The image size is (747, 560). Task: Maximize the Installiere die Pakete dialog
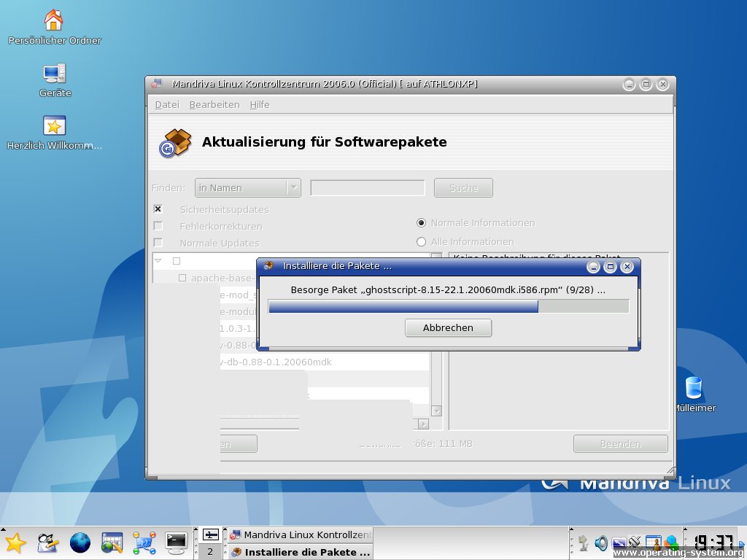(611, 267)
